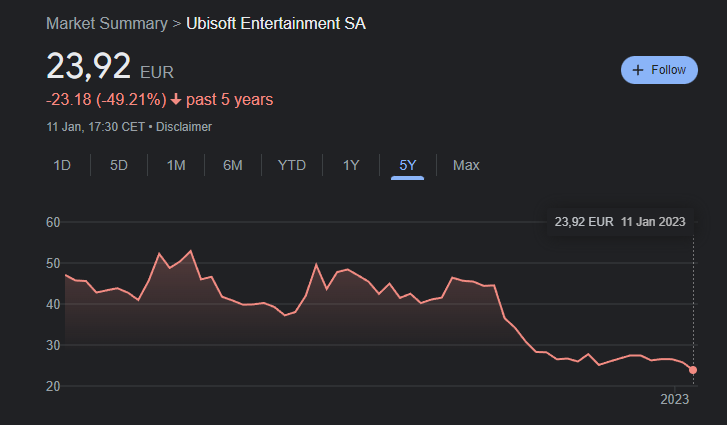Click the Follow button
The width and height of the screenshot is (727, 425).
(659, 70)
